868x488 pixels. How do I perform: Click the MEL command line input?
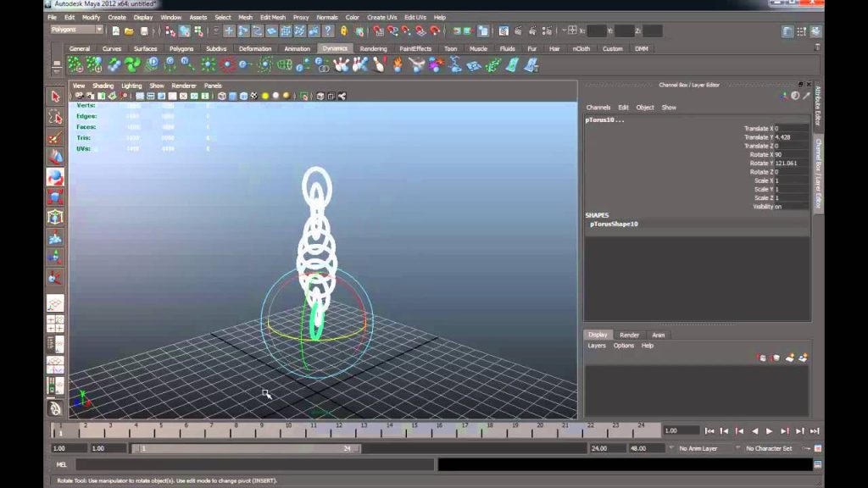click(254, 465)
